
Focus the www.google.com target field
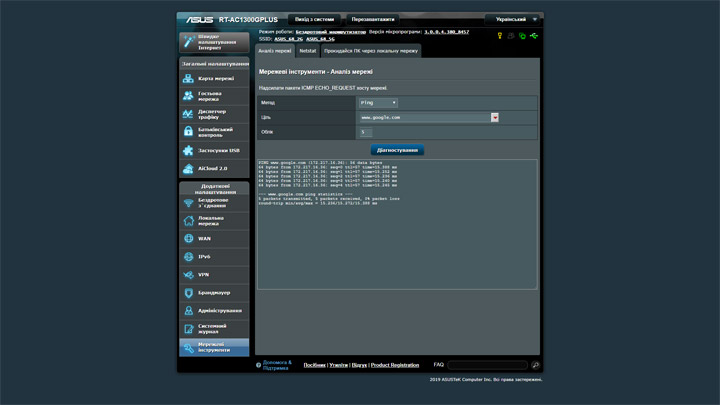coord(425,118)
